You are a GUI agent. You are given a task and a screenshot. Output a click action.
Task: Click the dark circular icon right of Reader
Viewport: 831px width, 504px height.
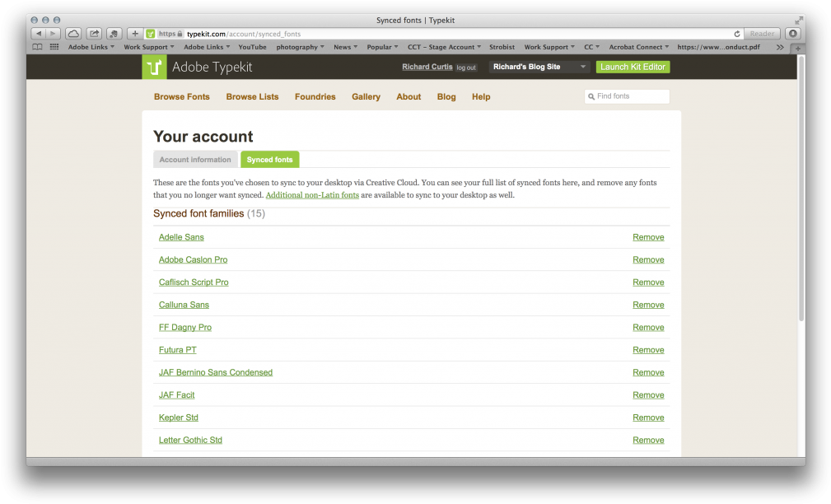[791, 33]
